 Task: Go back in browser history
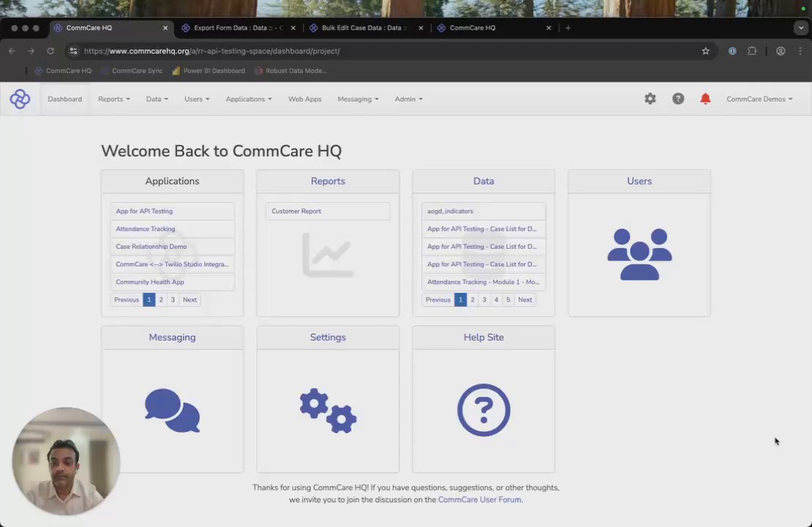[12, 51]
